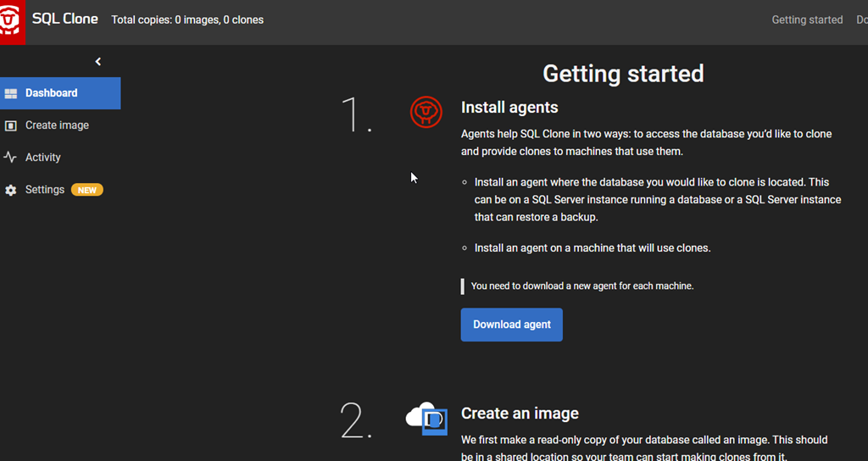Click the Getting started link in header
The height and width of the screenshot is (461, 868).
pos(807,19)
